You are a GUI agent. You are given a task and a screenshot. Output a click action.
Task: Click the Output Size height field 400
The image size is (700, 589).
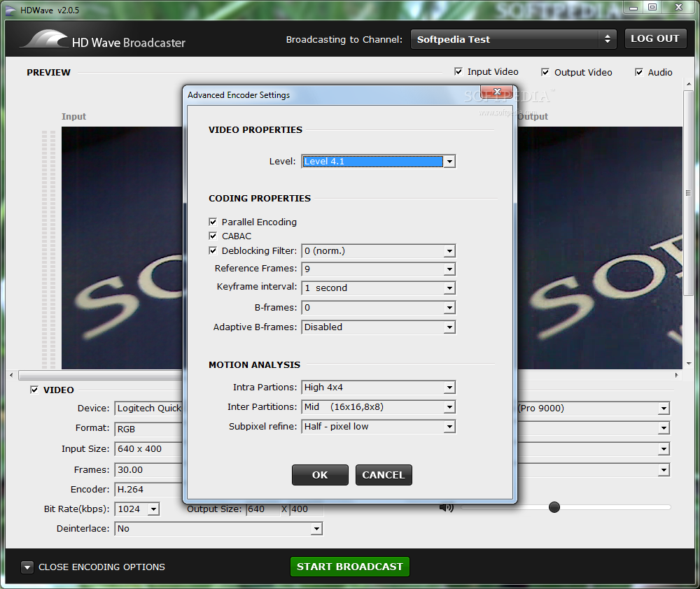click(x=307, y=509)
